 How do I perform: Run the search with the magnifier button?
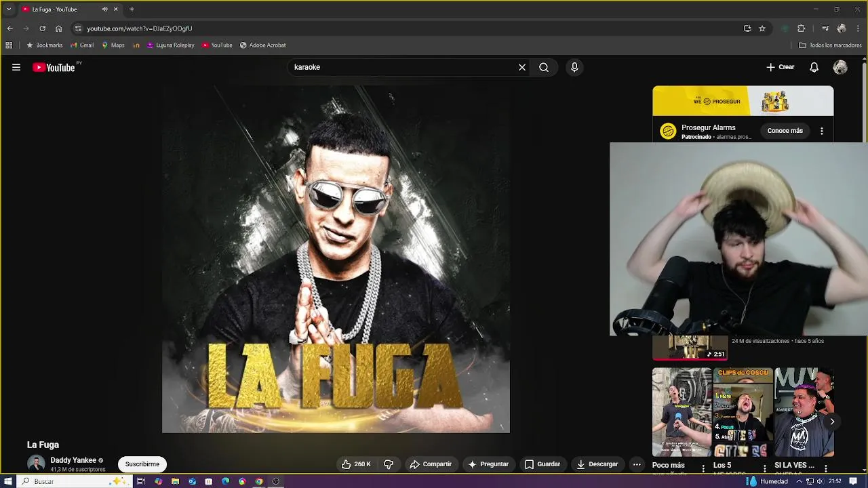pos(544,67)
